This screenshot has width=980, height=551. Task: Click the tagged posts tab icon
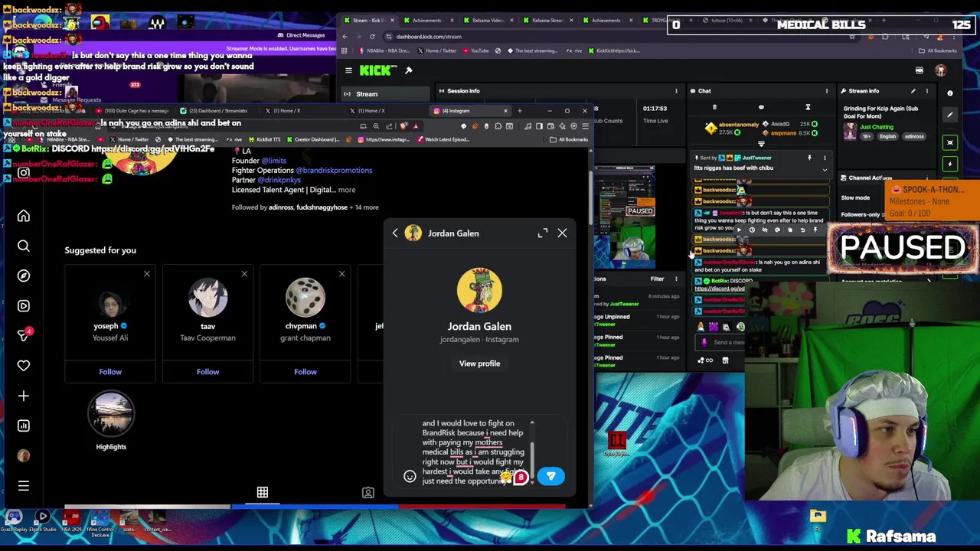(368, 492)
